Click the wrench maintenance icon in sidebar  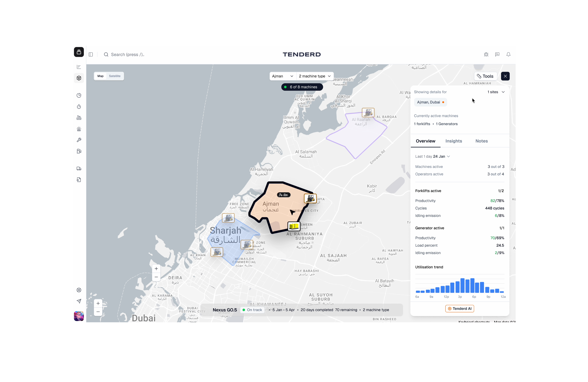click(x=79, y=140)
